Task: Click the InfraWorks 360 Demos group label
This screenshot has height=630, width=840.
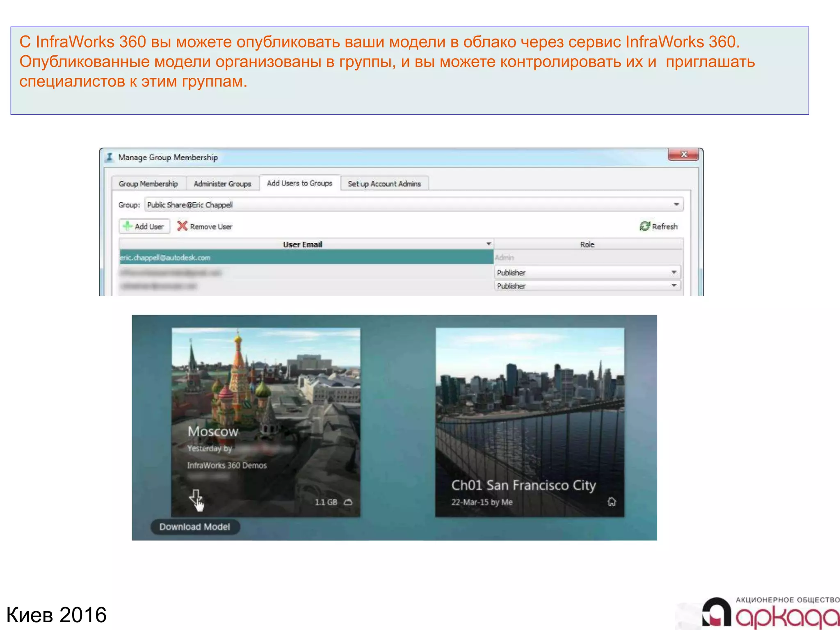Action: (227, 465)
